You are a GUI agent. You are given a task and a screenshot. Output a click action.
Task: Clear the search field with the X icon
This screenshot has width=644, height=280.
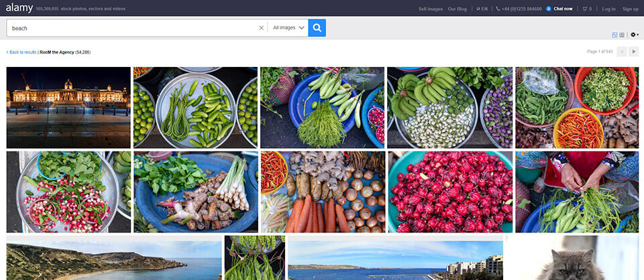pos(262,28)
